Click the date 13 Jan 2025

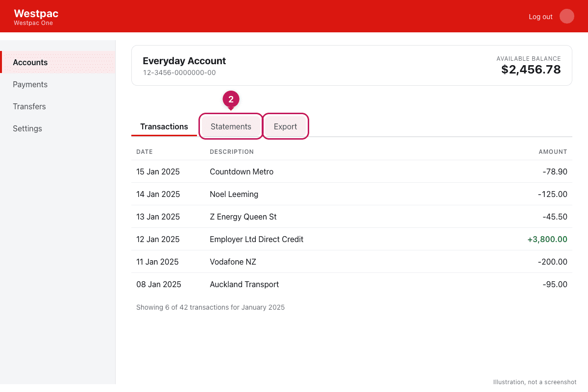158,217
